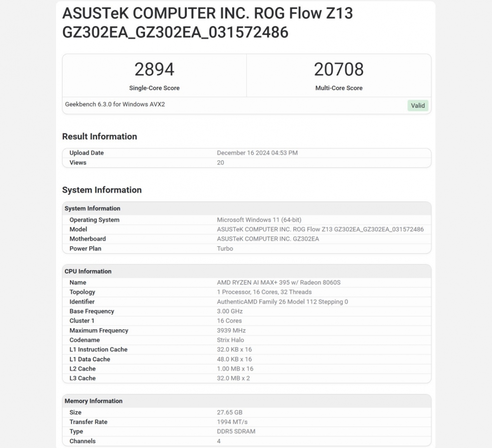
Task: Click Base Frequency value '3.00 GHz'
Action: (230, 311)
